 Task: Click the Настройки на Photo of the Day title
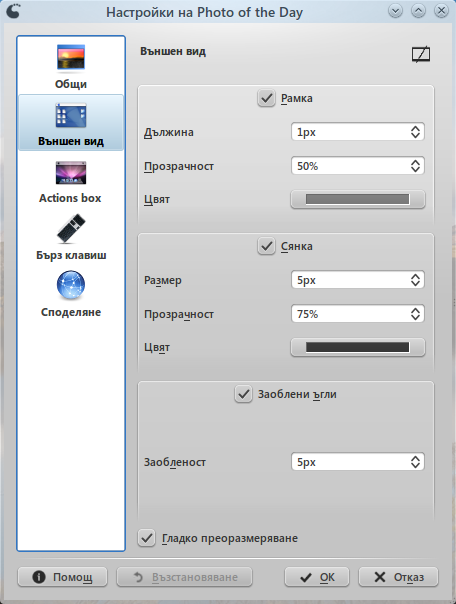205,12
